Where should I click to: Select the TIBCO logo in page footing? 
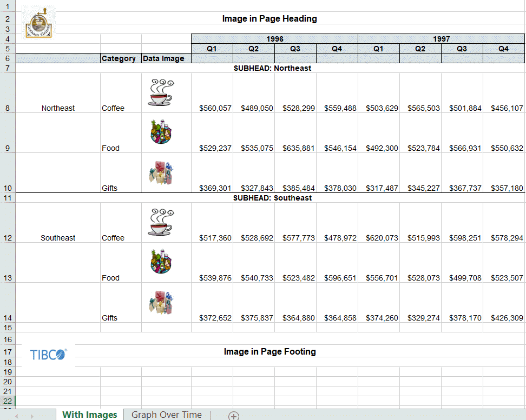pyautogui.click(x=48, y=355)
